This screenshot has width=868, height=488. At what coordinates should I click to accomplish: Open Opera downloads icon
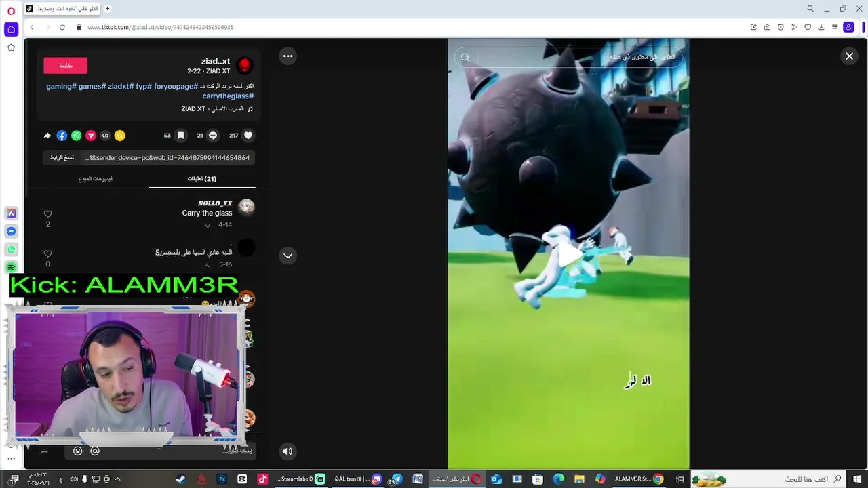(821, 27)
